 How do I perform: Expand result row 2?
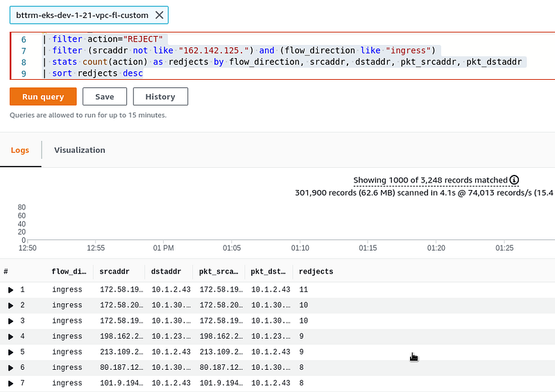pyautogui.click(x=10, y=305)
